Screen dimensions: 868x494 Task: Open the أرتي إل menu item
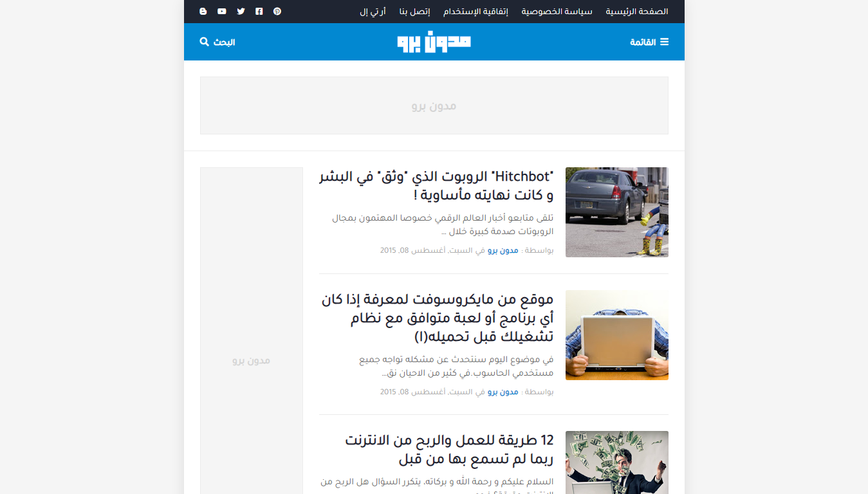[x=373, y=12]
